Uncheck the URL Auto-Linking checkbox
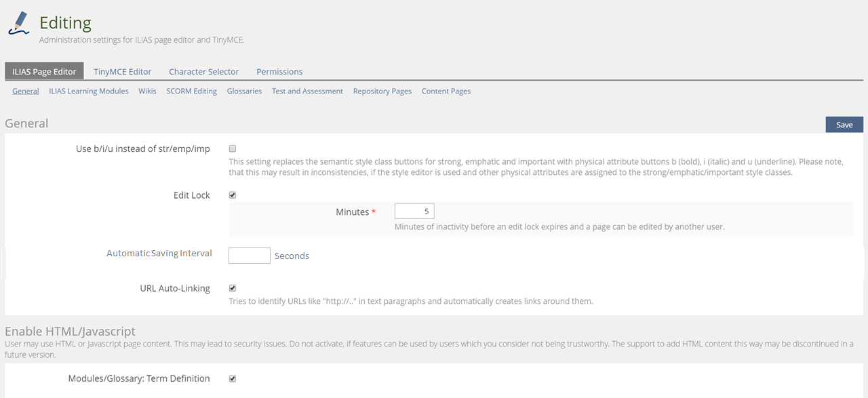 tap(233, 288)
